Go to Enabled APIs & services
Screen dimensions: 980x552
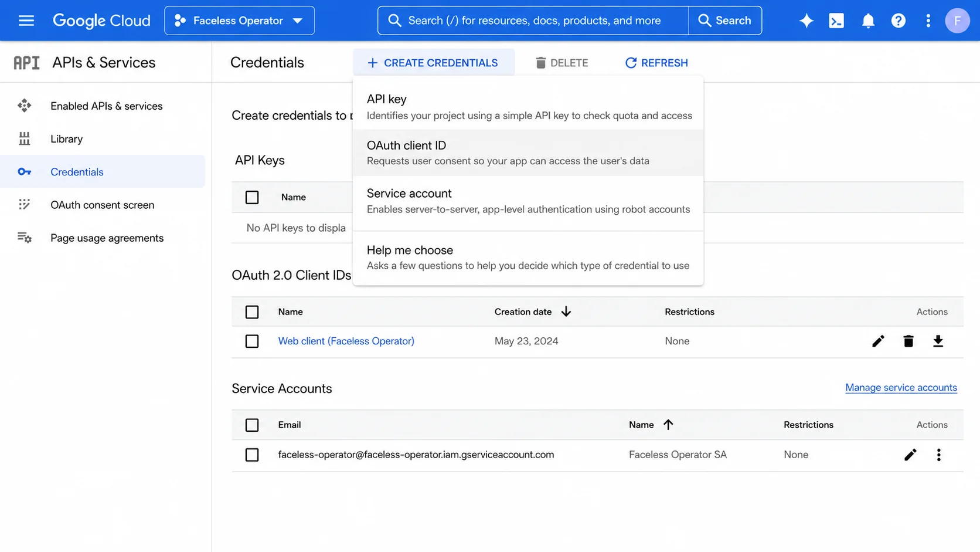coord(103,106)
